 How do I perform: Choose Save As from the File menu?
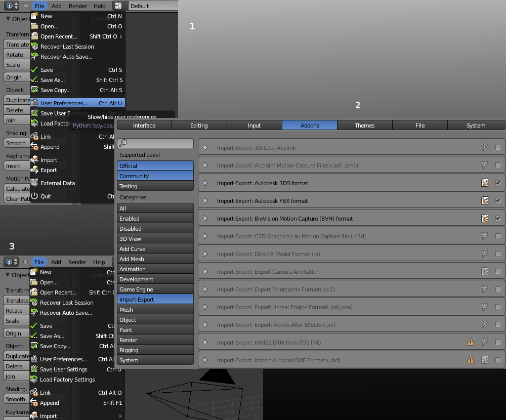tap(53, 80)
